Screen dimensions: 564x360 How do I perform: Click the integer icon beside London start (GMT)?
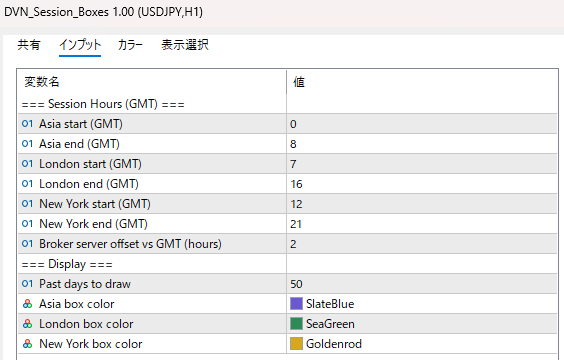point(27,164)
